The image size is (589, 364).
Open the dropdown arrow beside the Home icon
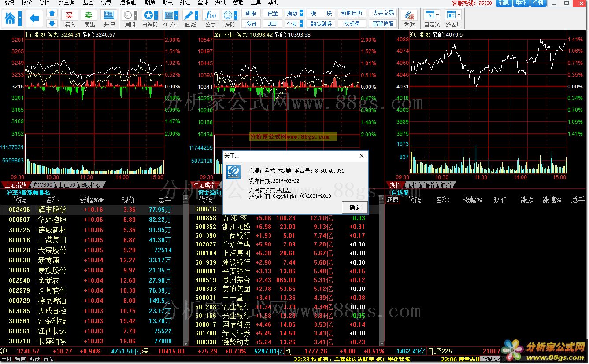pyautogui.click(x=20, y=18)
